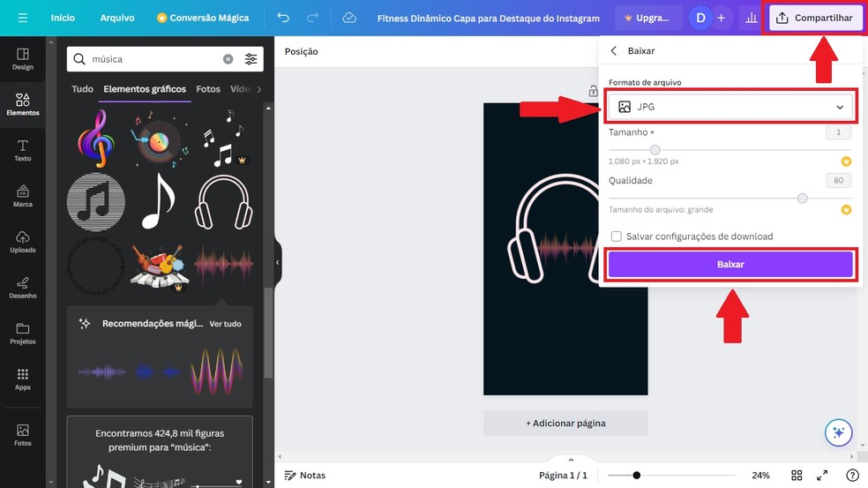868x488 pixels.
Task: Redo the last action
Action: coord(313,18)
